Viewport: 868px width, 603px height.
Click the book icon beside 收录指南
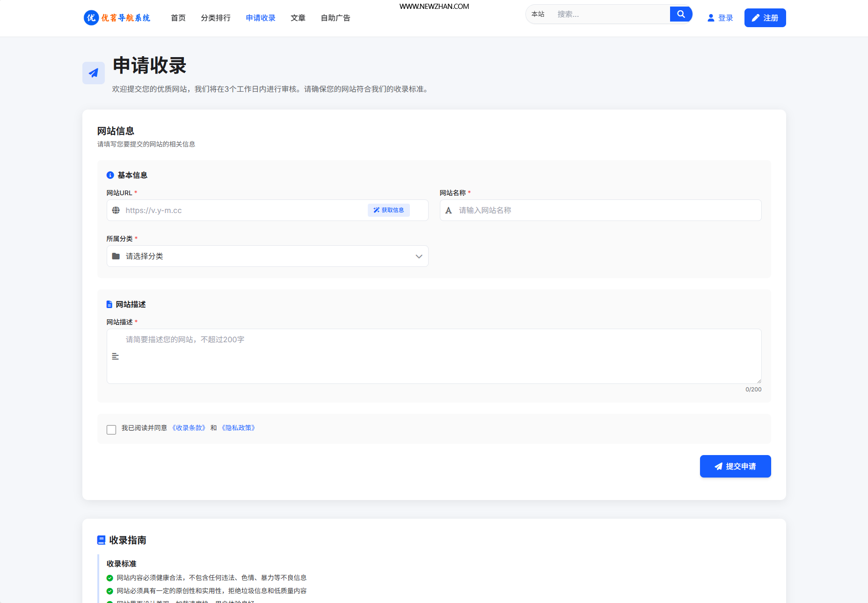coord(101,540)
